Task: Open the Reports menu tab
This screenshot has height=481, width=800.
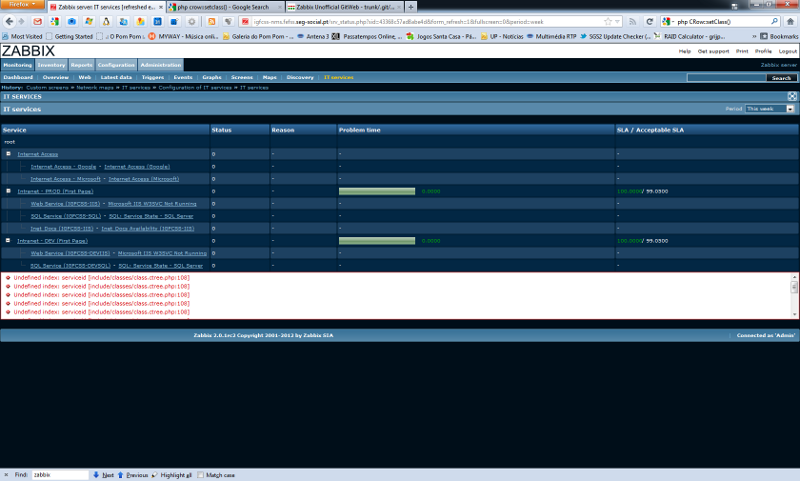Action: click(x=82, y=65)
